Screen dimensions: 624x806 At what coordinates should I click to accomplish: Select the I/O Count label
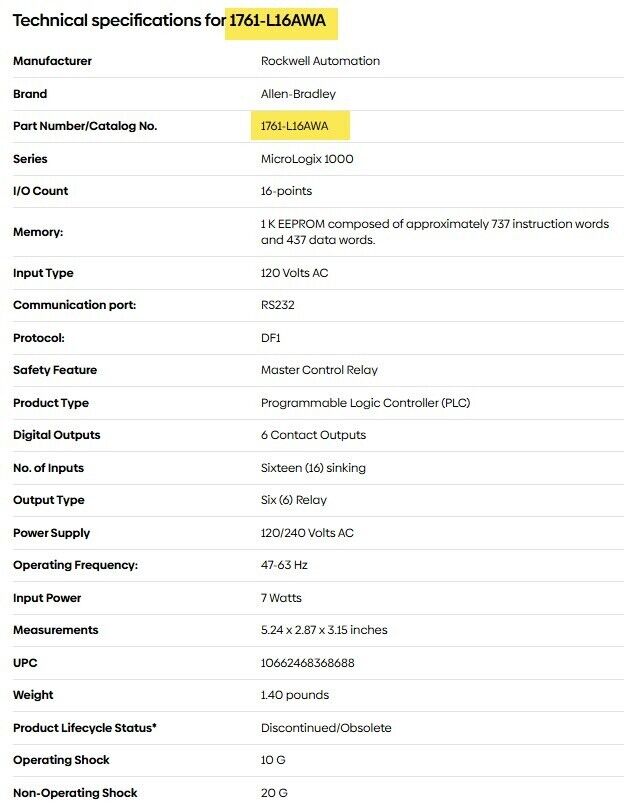click(x=41, y=191)
